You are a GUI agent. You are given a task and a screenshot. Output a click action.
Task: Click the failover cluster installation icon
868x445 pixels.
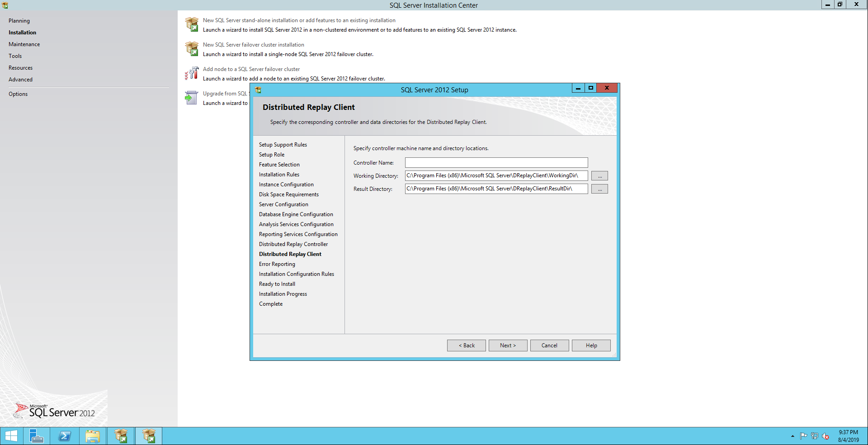pyautogui.click(x=192, y=49)
